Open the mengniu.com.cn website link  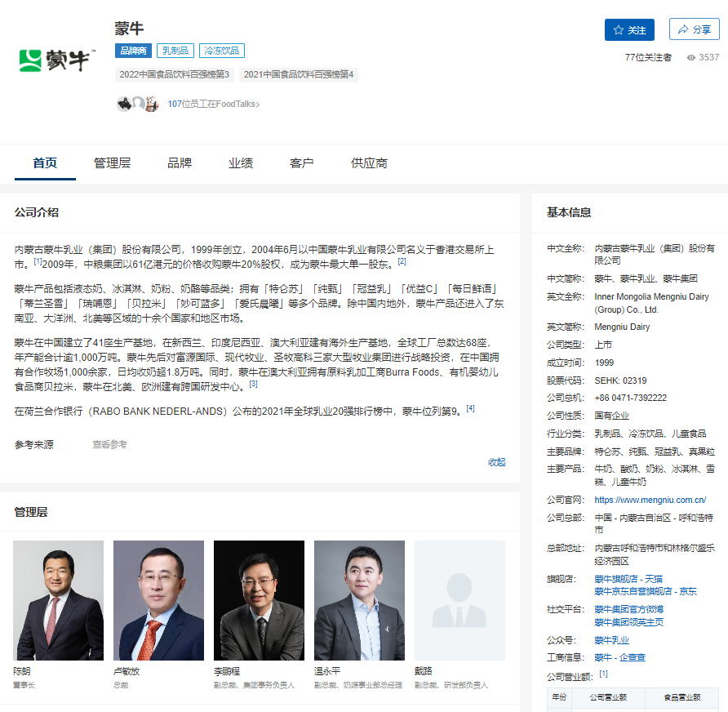pos(650,500)
